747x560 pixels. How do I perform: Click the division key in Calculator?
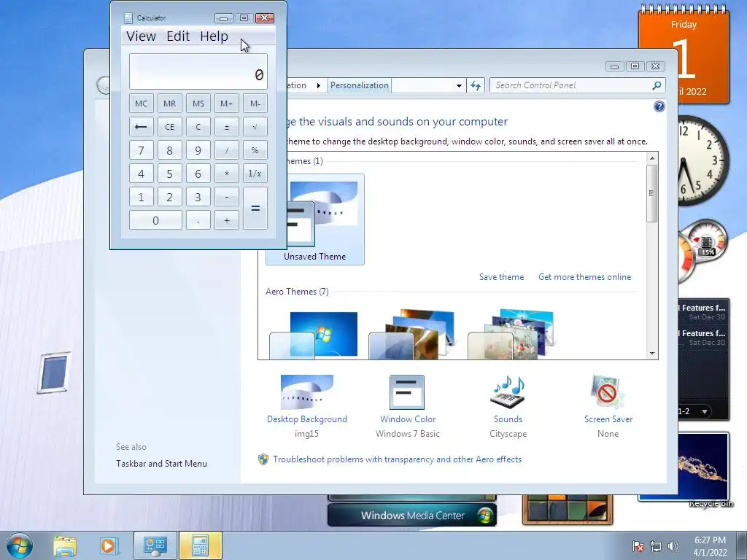point(227,150)
